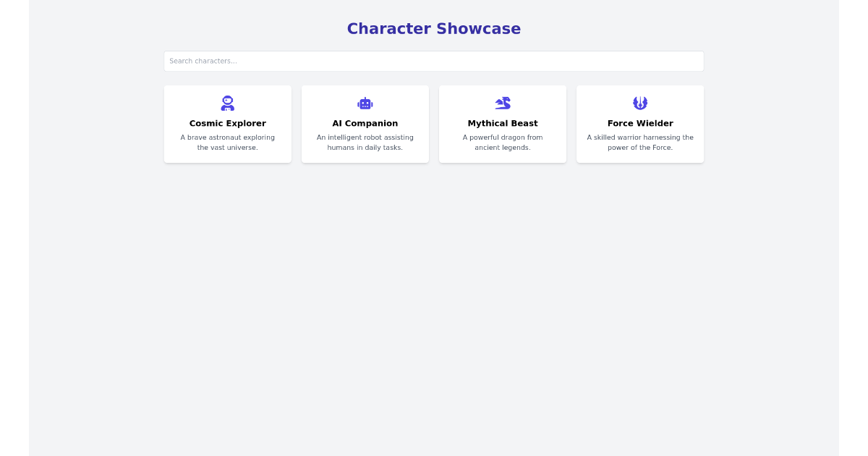Image resolution: width=868 pixels, height=456 pixels.
Task: Click the robot assistant description text
Action: click(365, 142)
